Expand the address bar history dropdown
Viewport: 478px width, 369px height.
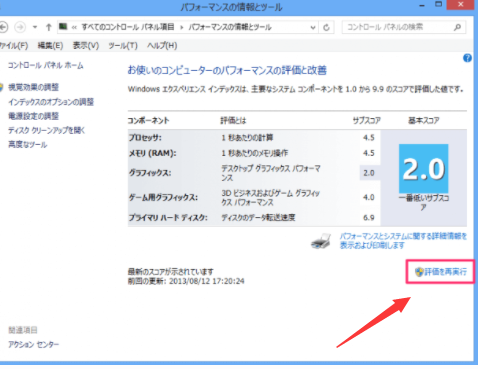313,27
